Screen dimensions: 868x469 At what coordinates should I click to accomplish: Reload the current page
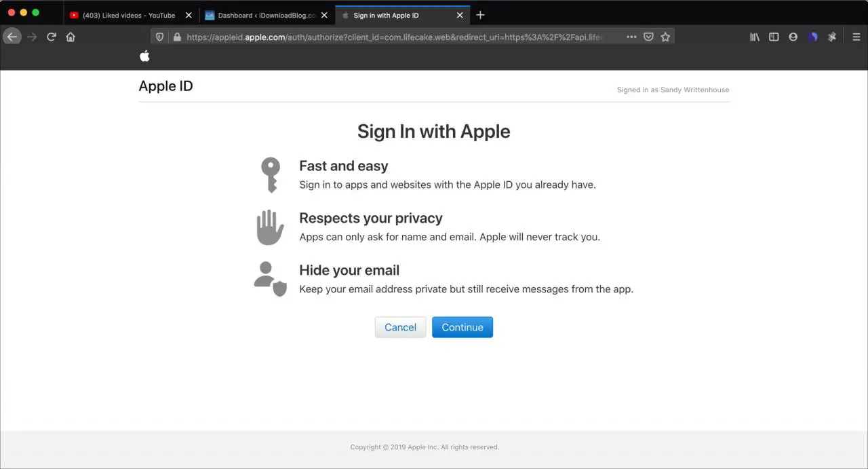pyautogui.click(x=52, y=37)
